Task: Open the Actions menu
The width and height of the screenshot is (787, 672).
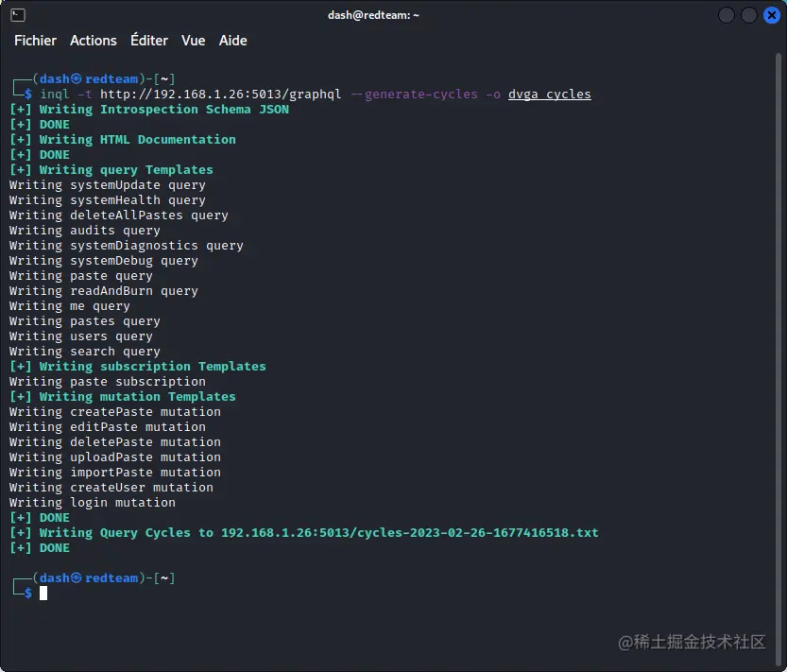Action: pyautogui.click(x=94, y=41)
